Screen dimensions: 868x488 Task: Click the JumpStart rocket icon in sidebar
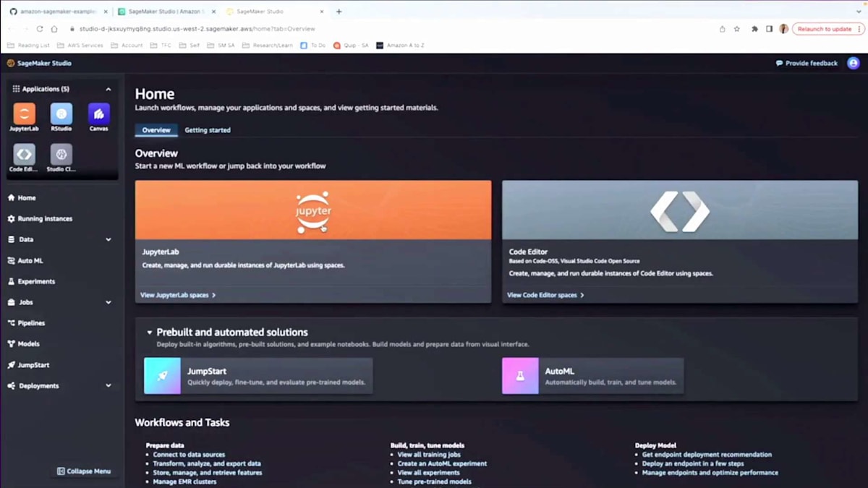click(11, 365)
